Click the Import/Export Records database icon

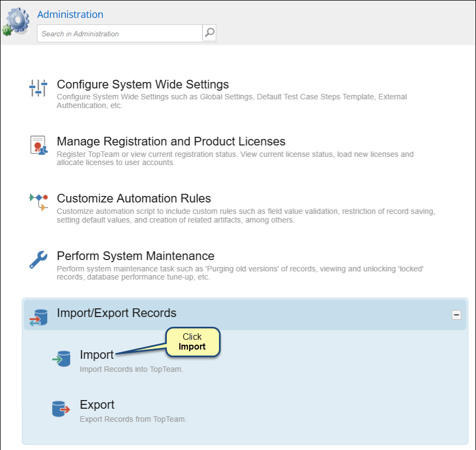[38, 317]
